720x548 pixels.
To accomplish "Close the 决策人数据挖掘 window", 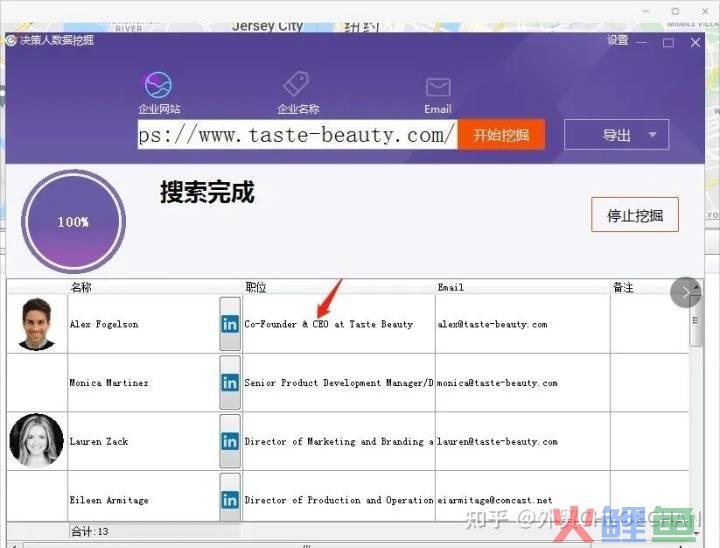I will [x=695, y=42].
